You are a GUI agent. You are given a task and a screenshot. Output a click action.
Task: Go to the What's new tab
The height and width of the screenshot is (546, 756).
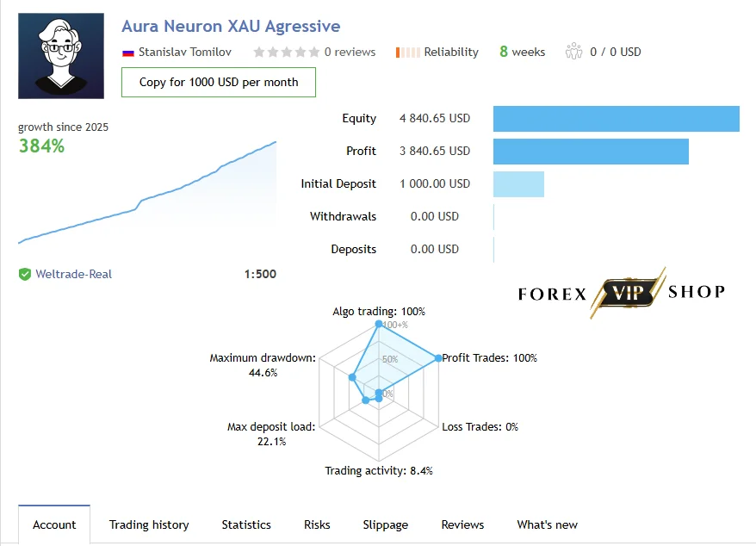coord(547,524)
